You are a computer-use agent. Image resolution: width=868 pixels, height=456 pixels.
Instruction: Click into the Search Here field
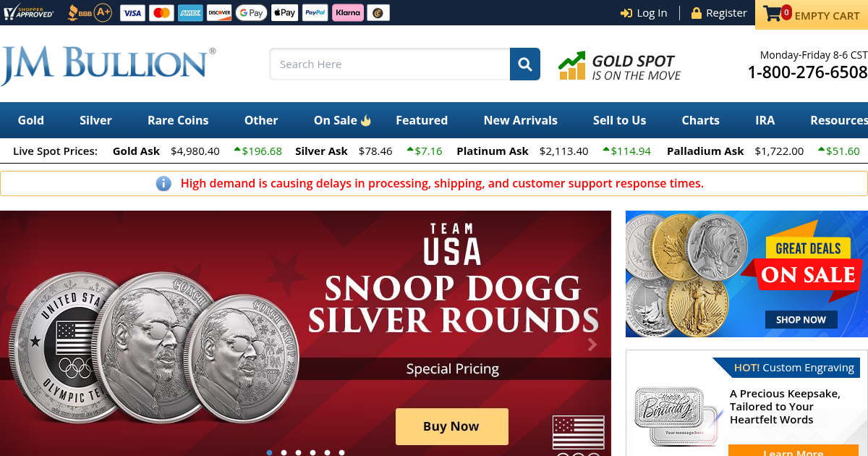tap(390, 64)
